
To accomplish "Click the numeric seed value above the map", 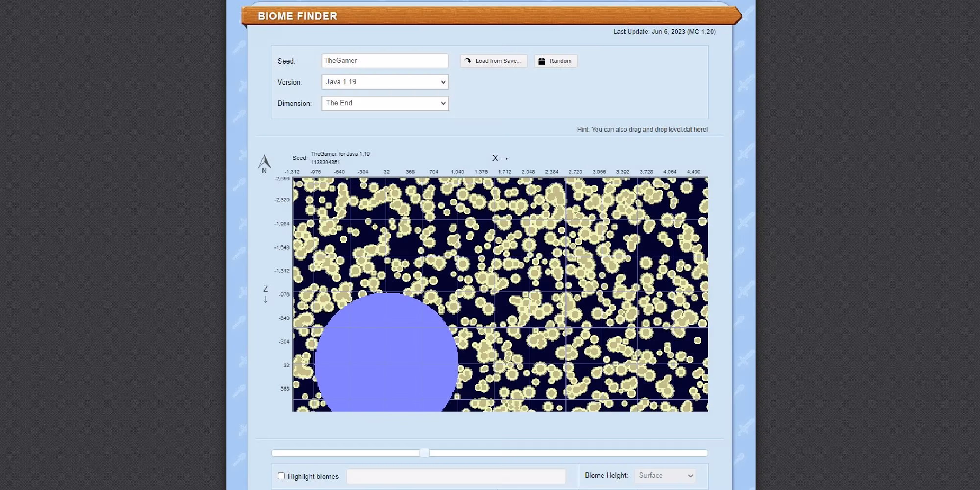I will (325, 162).
